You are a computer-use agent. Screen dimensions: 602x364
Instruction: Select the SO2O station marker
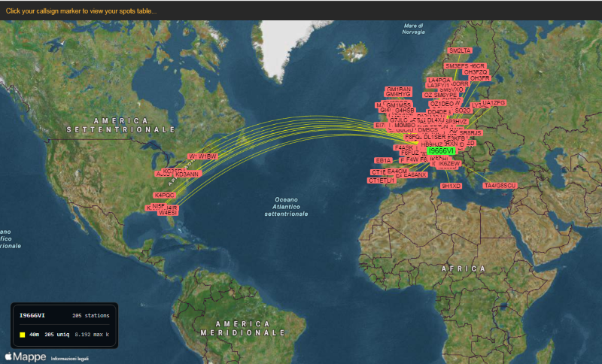[463, 111]
